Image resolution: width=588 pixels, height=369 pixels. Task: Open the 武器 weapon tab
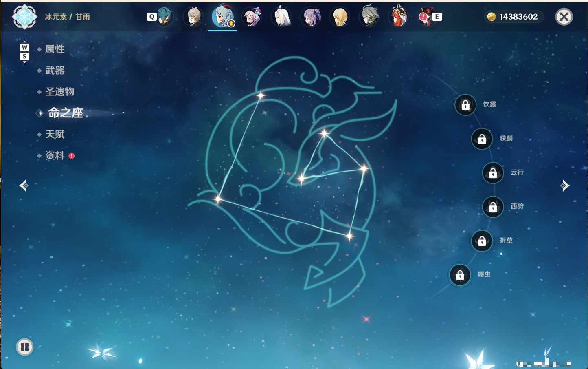tap(55, 71)
